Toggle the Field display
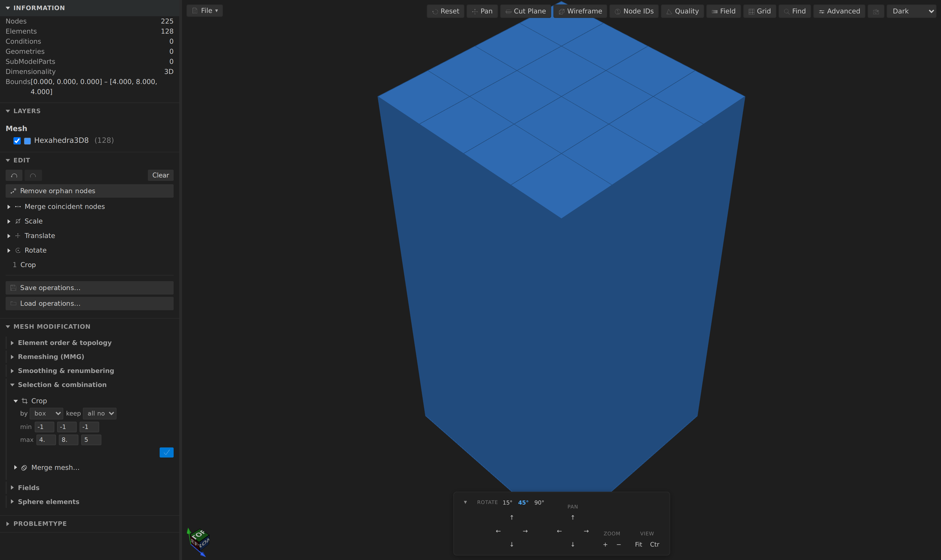This screenshot has width=941, height=560. click(724, 11)
